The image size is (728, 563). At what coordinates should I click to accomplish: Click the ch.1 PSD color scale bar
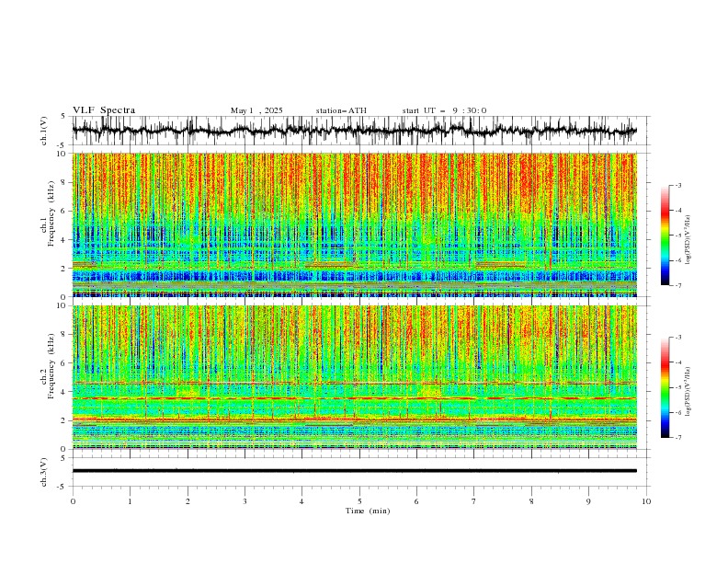tap(665, 236)
